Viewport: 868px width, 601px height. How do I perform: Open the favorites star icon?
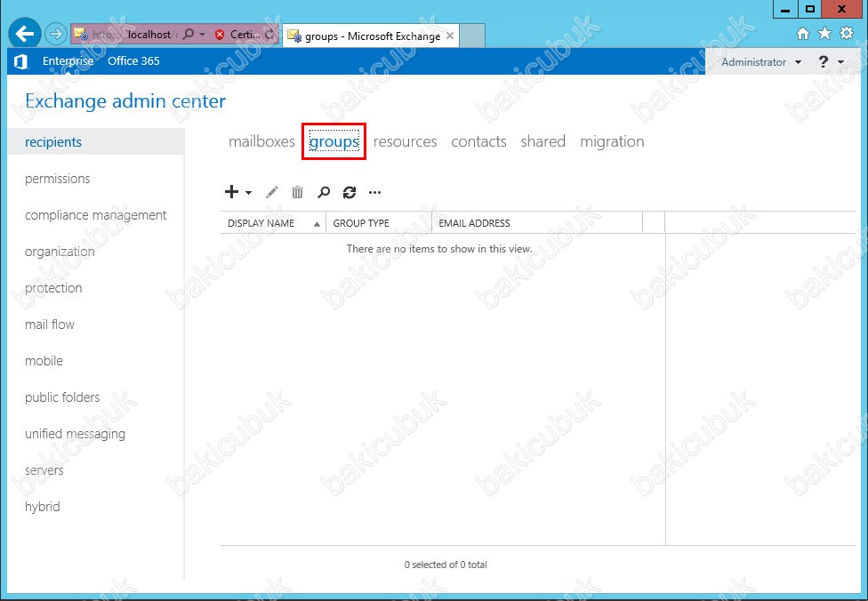(824, 34)
